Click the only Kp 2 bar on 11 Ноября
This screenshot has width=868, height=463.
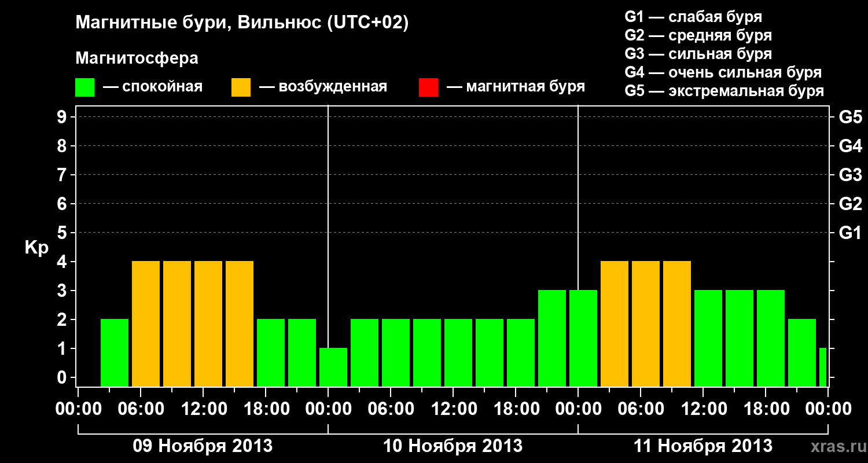click(802, 352)
